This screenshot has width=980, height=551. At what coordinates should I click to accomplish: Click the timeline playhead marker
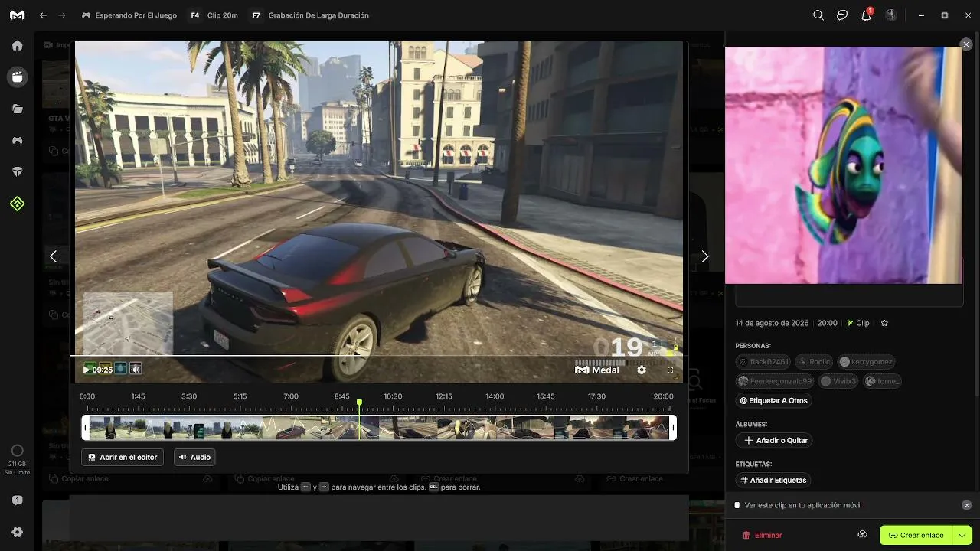[359, 403]
